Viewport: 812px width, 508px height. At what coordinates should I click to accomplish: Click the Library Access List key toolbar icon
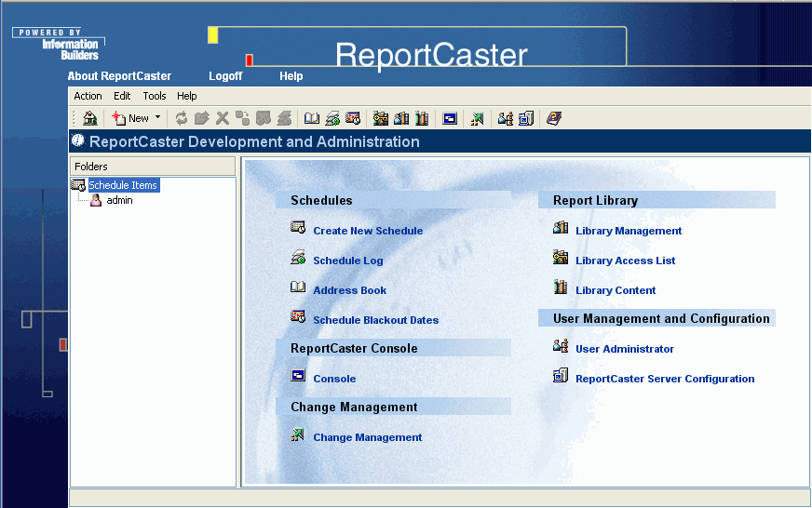tap(381, 118)
